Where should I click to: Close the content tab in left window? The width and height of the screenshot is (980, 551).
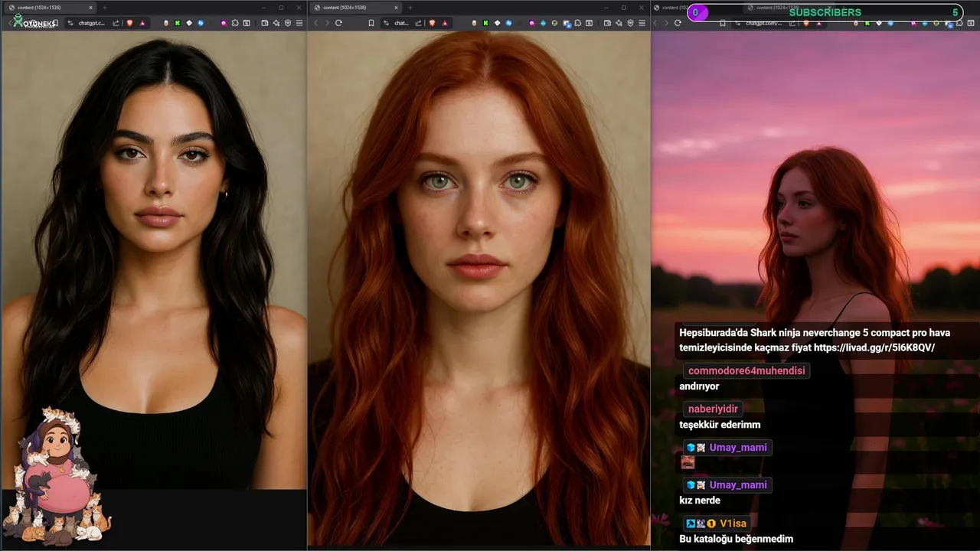pos(90,8)
